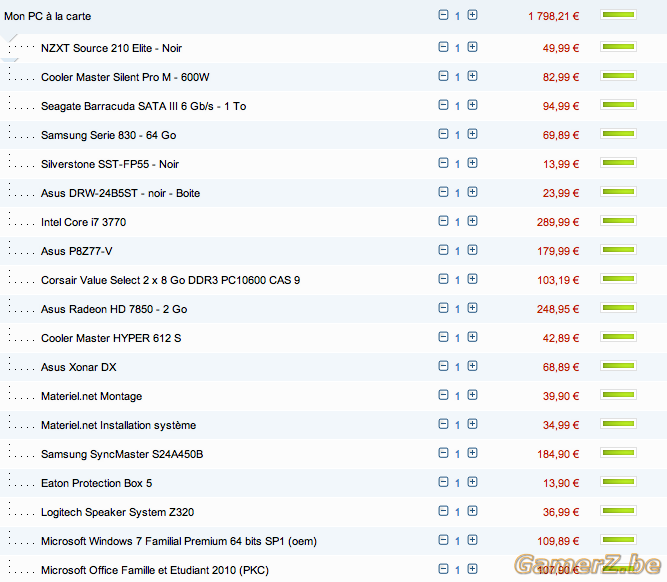Open Asus Radeon HD 7850 - 2 Go
The width and height of the screenshot is (667, 582).
pos(114,309)
